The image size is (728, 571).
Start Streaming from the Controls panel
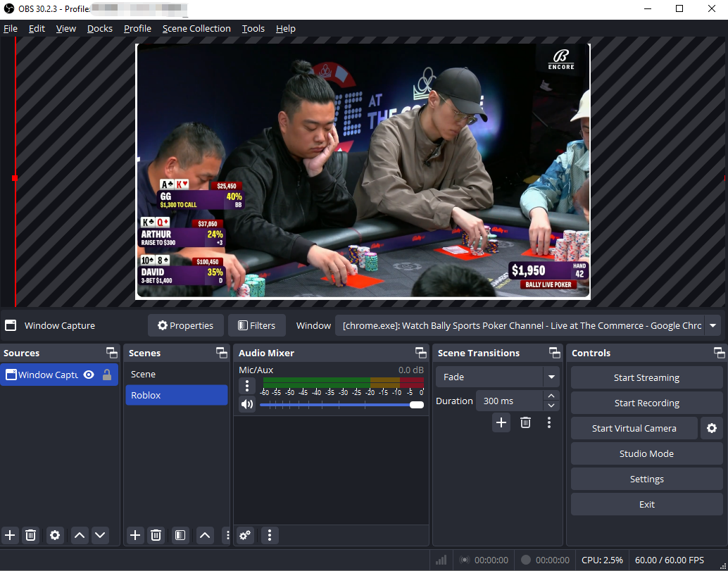646,377
